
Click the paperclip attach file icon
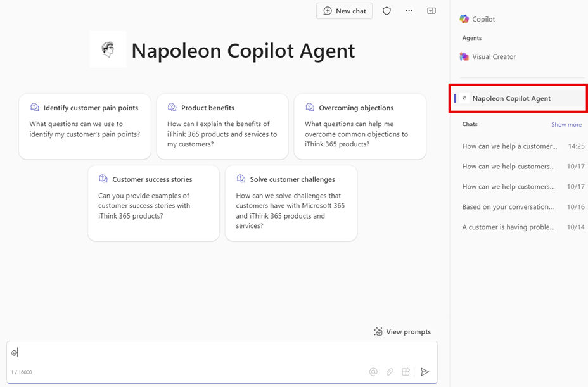pyautogui.click(x=390, y=372)
